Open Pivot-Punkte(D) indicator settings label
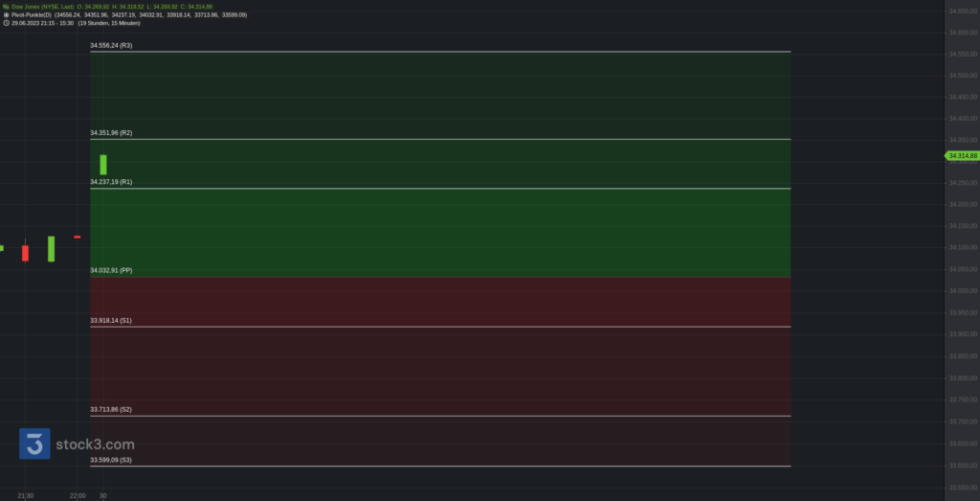Image resolution: width=980 pixels, height=501 pixels. point(32,14)
